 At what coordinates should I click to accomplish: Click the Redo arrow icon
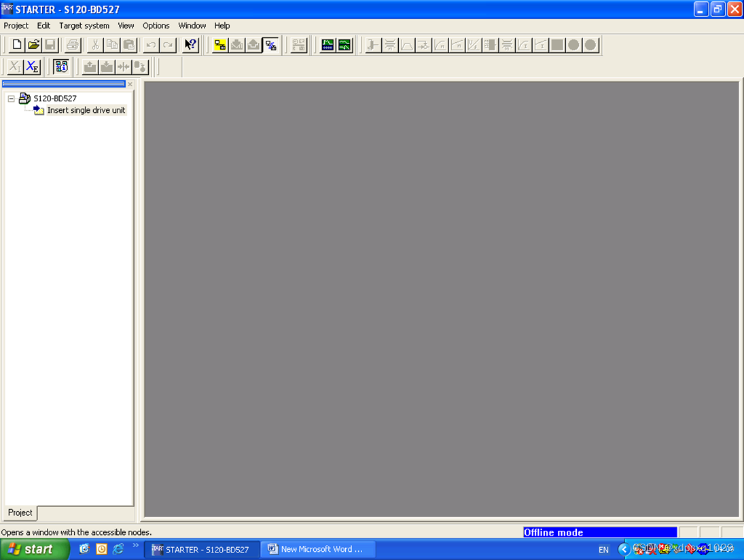pos(168,45)
